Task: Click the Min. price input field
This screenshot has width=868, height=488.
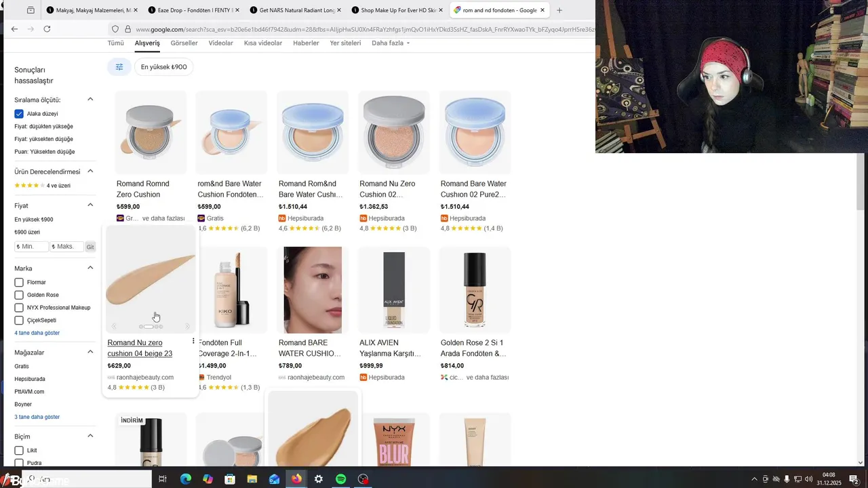Action: [x=31, y=247]
